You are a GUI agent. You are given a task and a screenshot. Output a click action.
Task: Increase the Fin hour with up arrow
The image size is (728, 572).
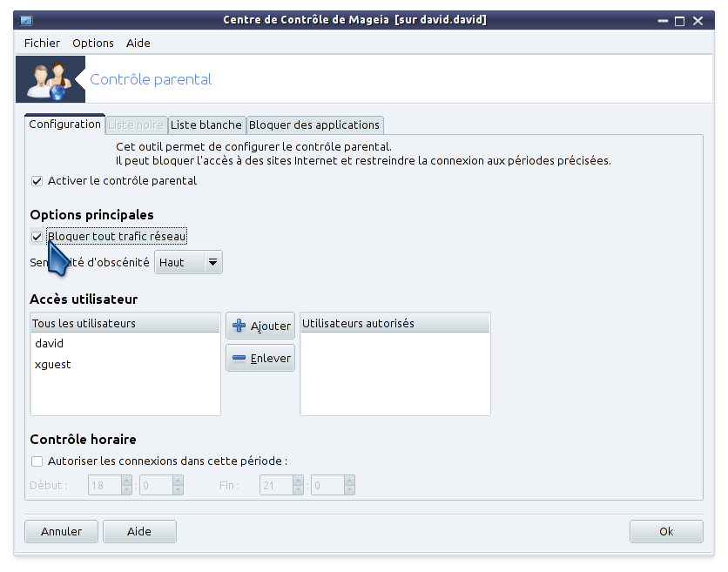(x=298, y=481)
